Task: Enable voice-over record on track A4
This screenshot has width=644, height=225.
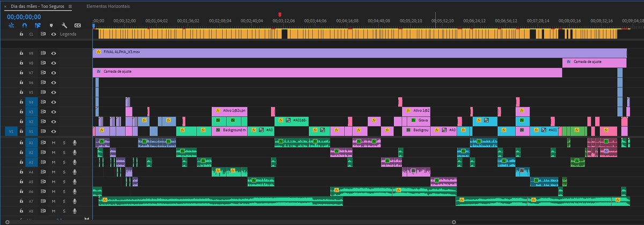Action: pos(75,172)
